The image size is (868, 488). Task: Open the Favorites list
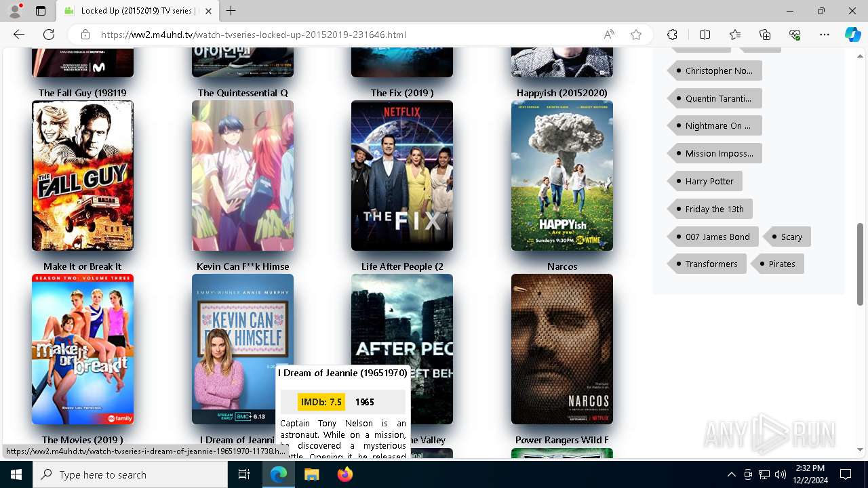735,35
